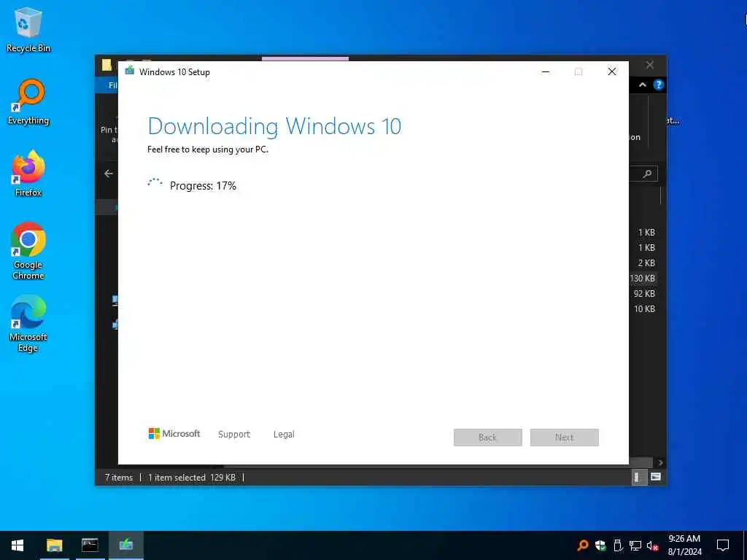This screenshot has width=747, height=560.
Task: Open the Support link in Setup
Action: tap(234, 435)
